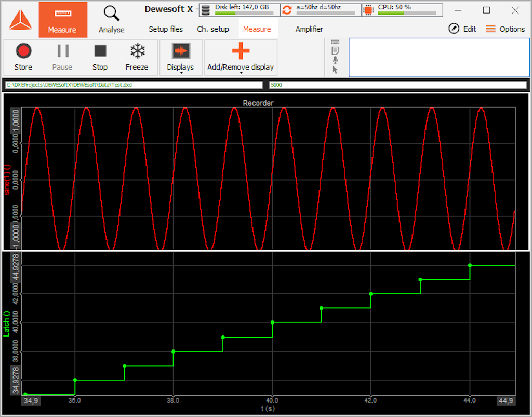Click the keyboard event icon
This screenshot has height=417, width=532.
click(x=335, y=42)
